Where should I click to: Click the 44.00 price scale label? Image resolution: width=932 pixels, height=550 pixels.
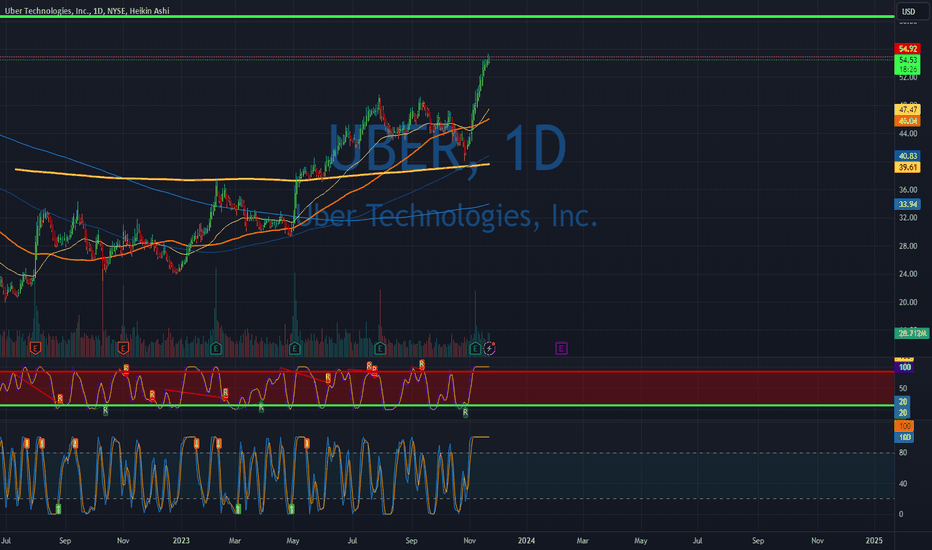pyautogui.click(x=908, y=133)
